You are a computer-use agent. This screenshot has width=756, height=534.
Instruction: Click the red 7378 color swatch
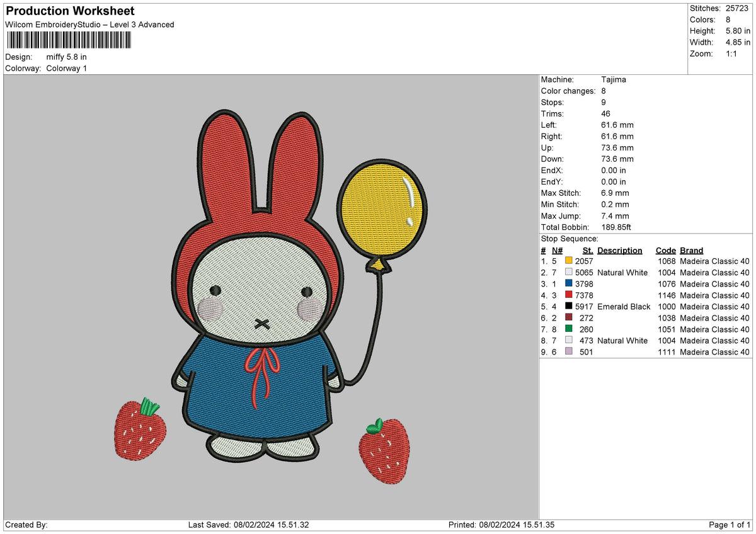pos(569,295)
